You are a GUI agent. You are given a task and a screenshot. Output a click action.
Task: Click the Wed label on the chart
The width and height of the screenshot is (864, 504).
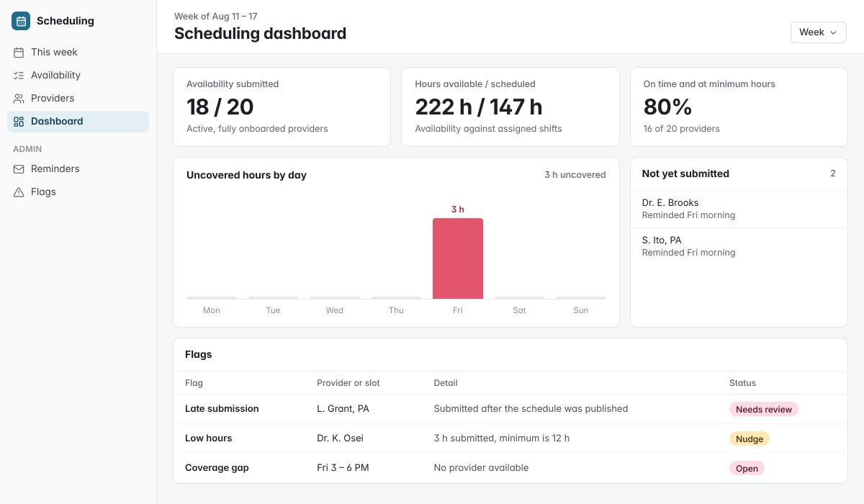tap(335, 310)
